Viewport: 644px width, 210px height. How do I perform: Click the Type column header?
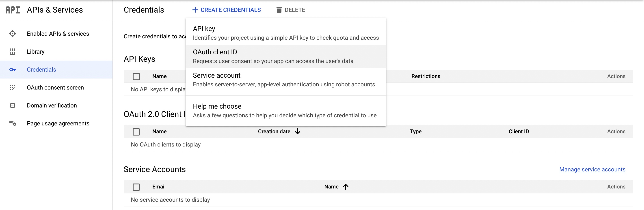coord(416,131)
